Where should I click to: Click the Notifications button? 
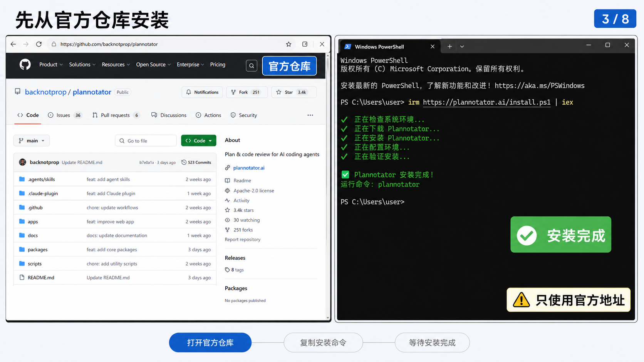click(x=202, y=92)
